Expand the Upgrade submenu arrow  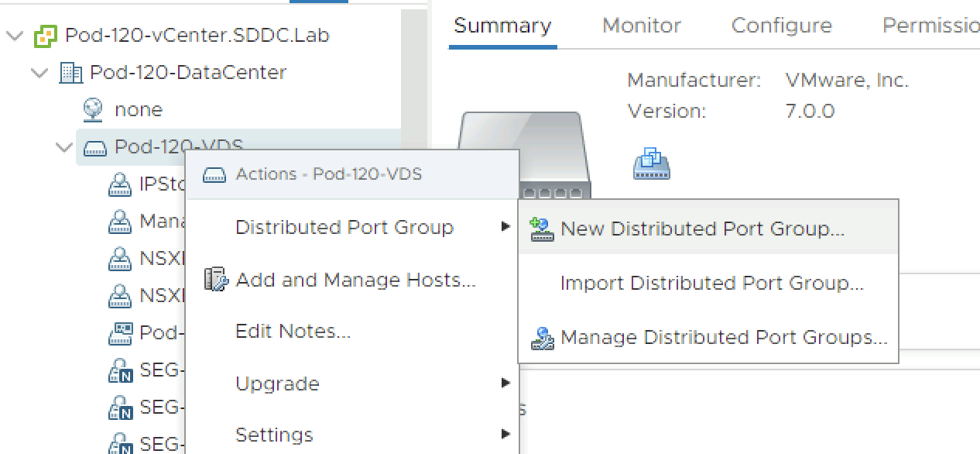coord(505,383)
